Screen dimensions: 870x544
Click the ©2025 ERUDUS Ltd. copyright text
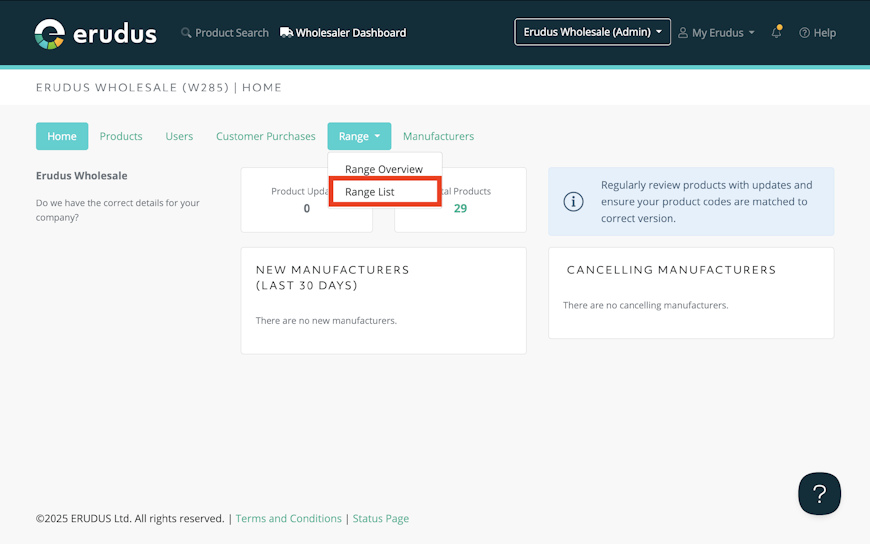tap(130, 518)
